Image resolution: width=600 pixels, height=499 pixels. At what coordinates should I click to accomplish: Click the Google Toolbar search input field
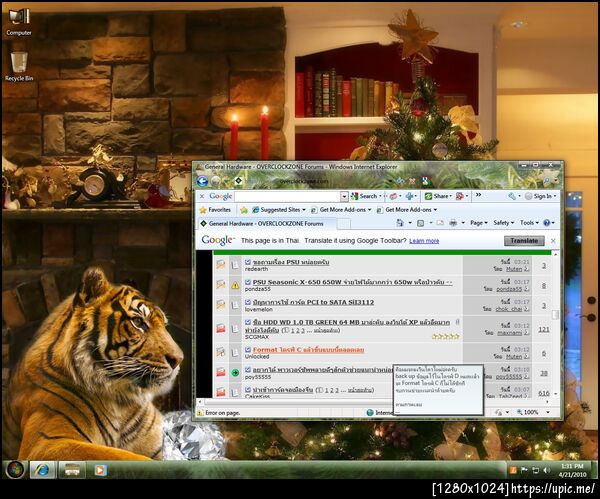287,196
